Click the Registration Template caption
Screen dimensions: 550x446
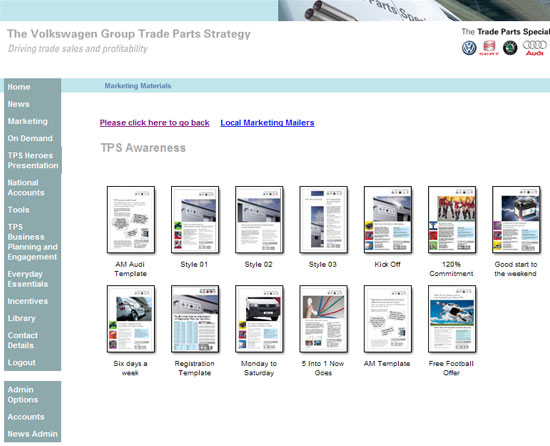tap(195, 368)
